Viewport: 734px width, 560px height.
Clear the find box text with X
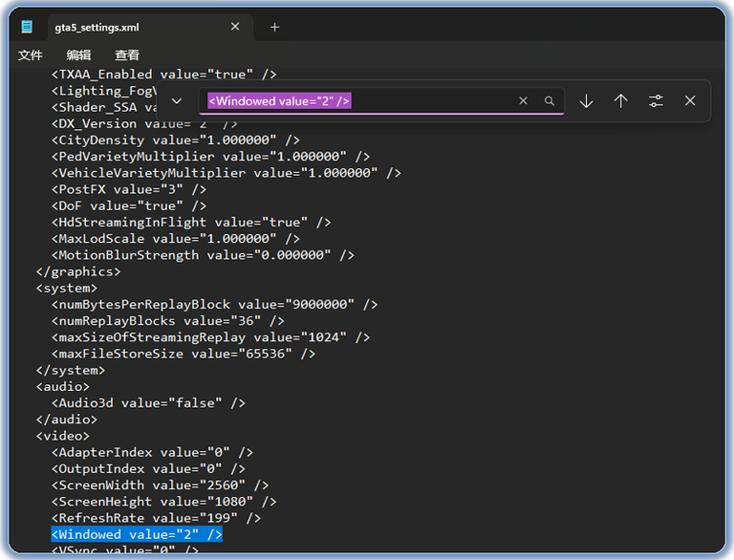(523, 101)
